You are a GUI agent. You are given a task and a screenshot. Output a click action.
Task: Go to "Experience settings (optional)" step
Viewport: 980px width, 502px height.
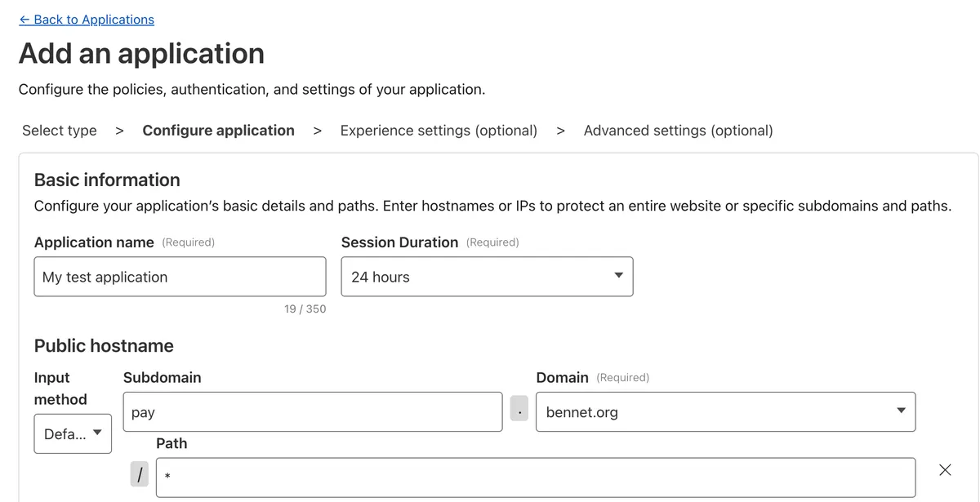pos(438,130)
